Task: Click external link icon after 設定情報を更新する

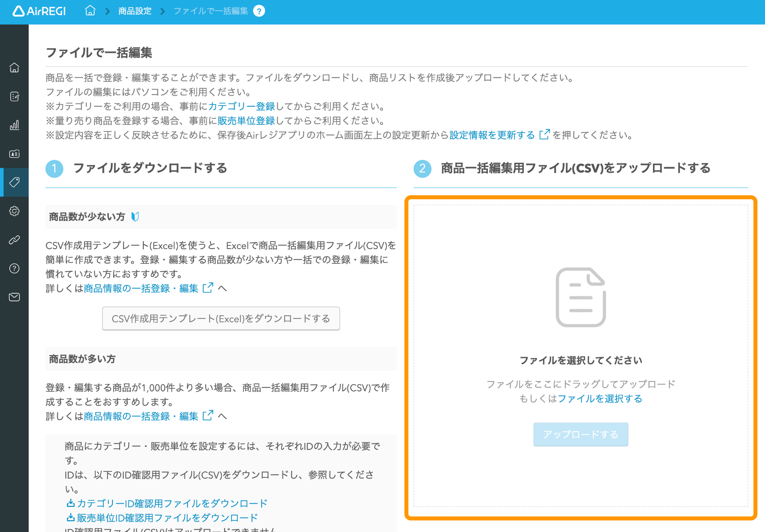Action: point(544,134)
